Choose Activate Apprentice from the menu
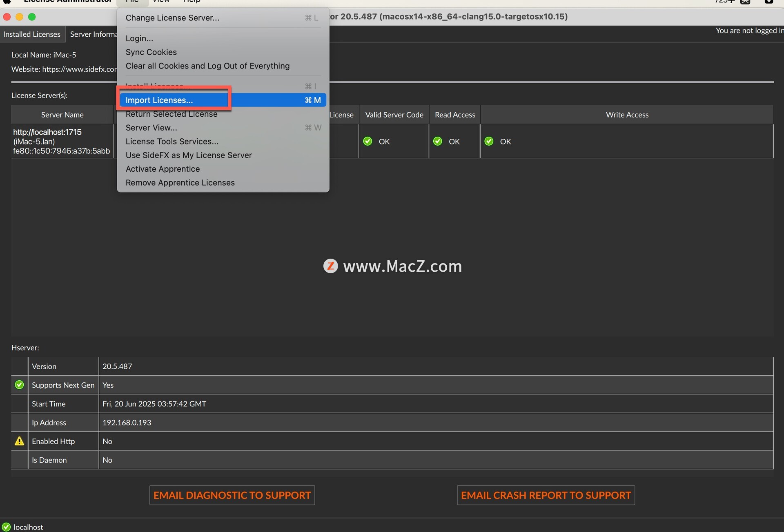The width and height of the screenshot is (784, 532). (163, 169)
